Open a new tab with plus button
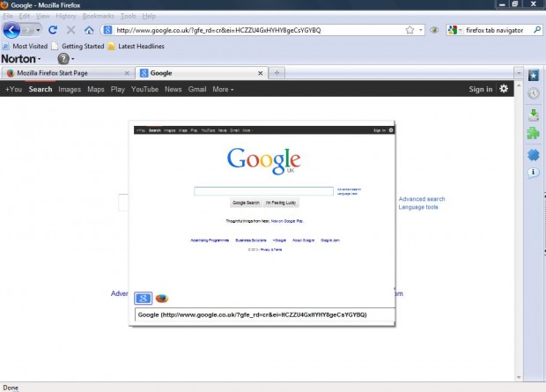 tap(277, 73)
